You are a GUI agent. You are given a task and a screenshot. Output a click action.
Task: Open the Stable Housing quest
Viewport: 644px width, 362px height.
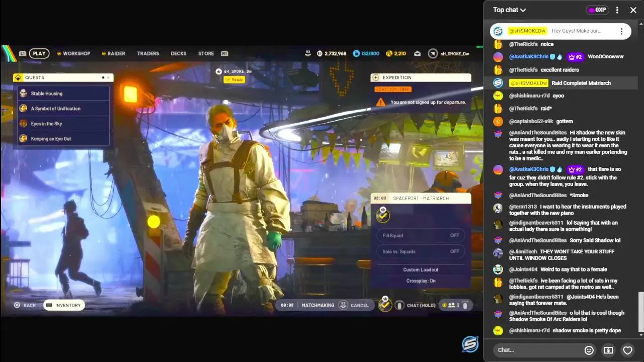[x=63, y=94]
